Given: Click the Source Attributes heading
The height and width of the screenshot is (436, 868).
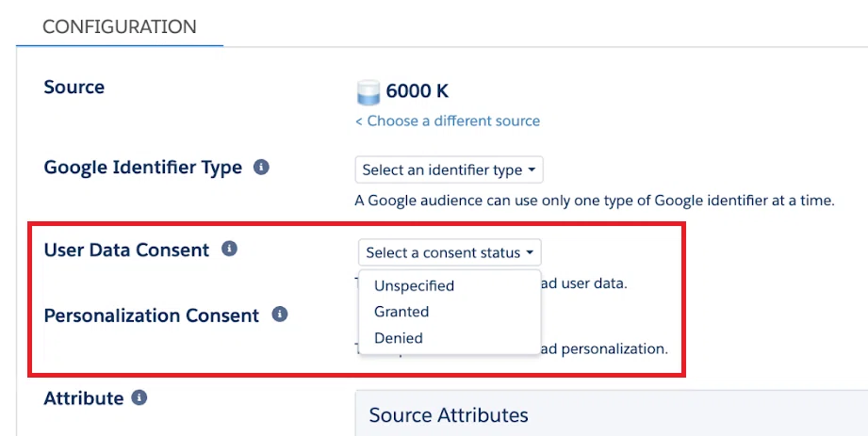Looking at the screenshot, I should (449, 415).
